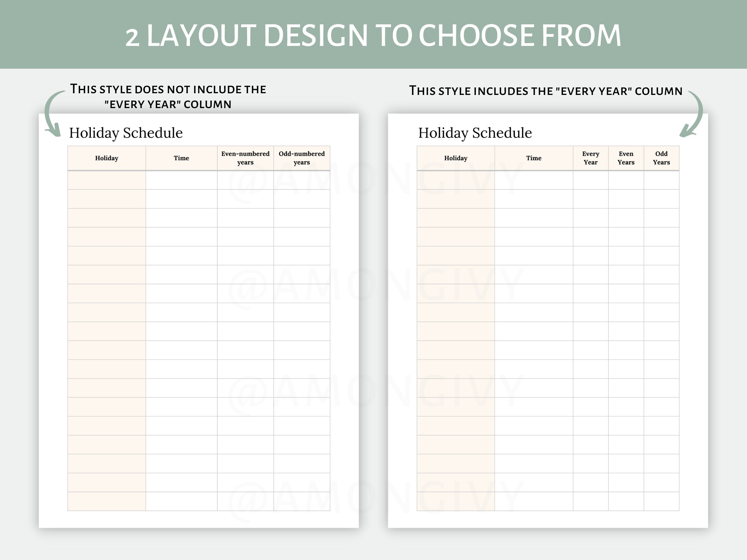
Task: Select the 'Time' header on left table
Action: tap(181, 158)
